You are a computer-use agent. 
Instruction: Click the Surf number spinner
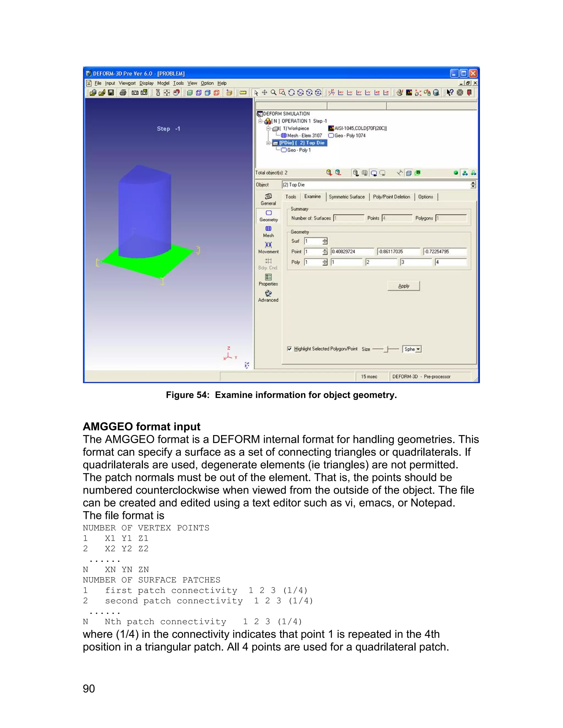click(325, 241)
